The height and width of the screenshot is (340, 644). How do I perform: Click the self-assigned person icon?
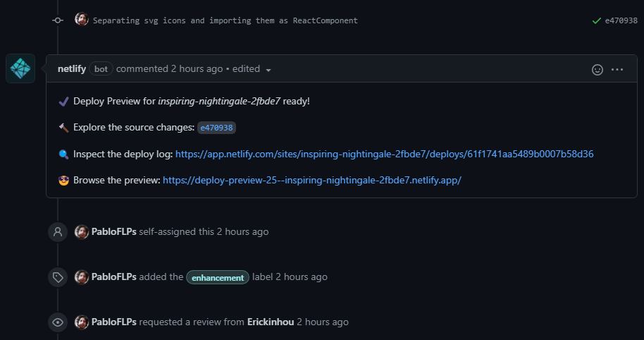[58, 232]
